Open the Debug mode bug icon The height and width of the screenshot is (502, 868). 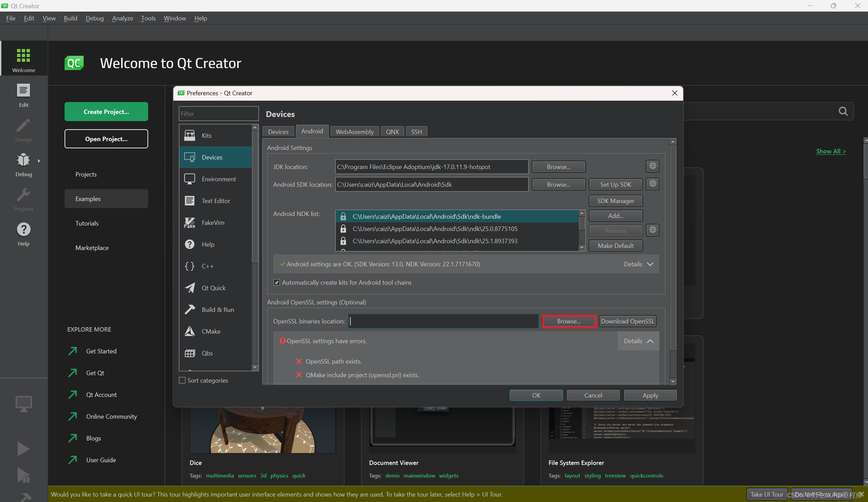pyautogui.click(x=23, y=160)
